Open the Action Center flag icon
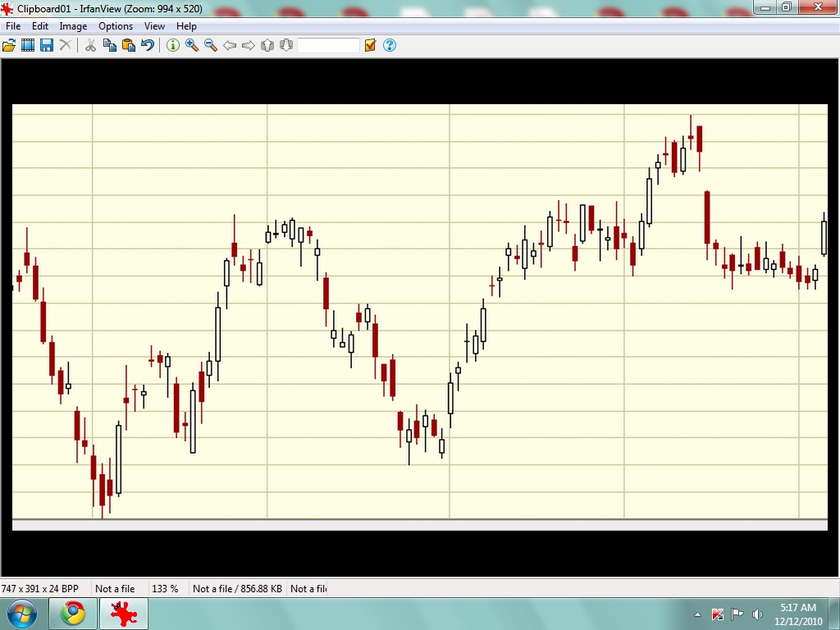The height and width of the screenshot is (630, 840). click(x=737, y=614)
